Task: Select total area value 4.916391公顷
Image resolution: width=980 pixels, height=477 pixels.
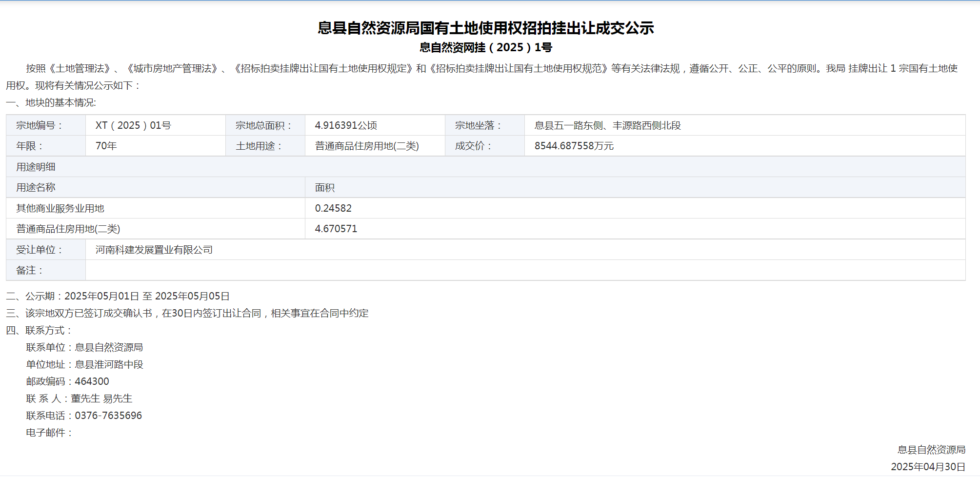Action: [346, 125]
